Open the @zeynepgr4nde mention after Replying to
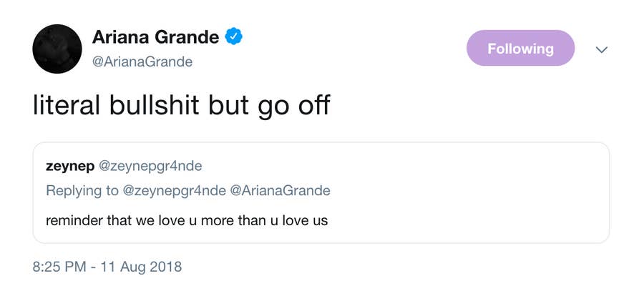The height and width of the screenshot is (286, 644). 172,190
